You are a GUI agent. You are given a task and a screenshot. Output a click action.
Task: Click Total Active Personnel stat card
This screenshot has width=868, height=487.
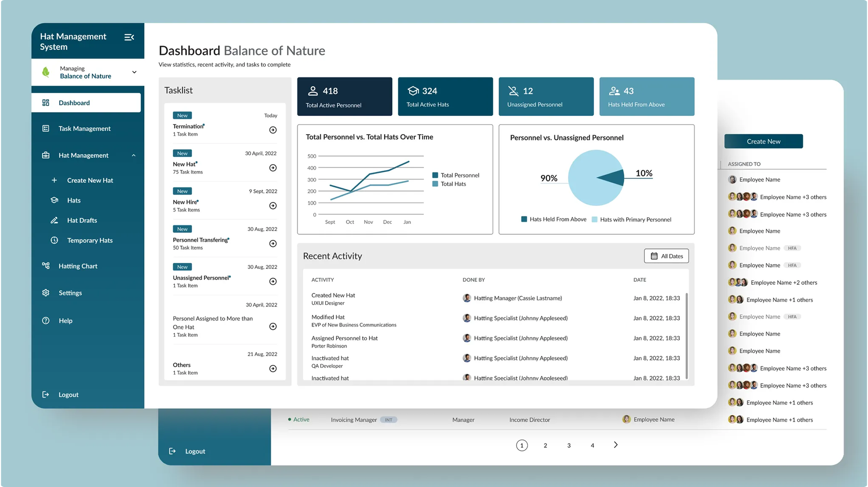[344, 97]
